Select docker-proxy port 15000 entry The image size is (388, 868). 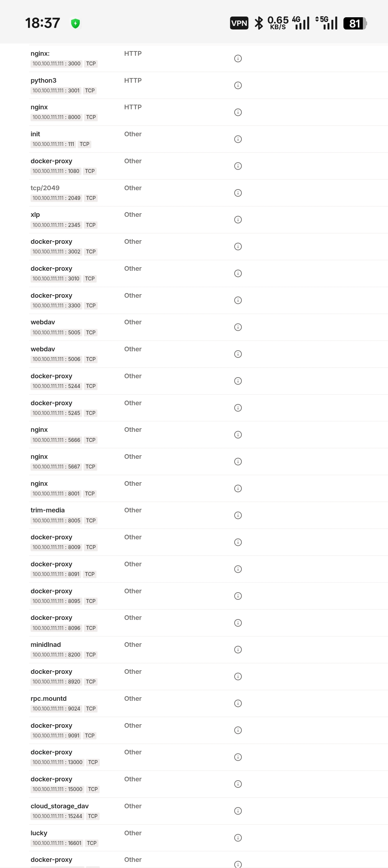51,779
